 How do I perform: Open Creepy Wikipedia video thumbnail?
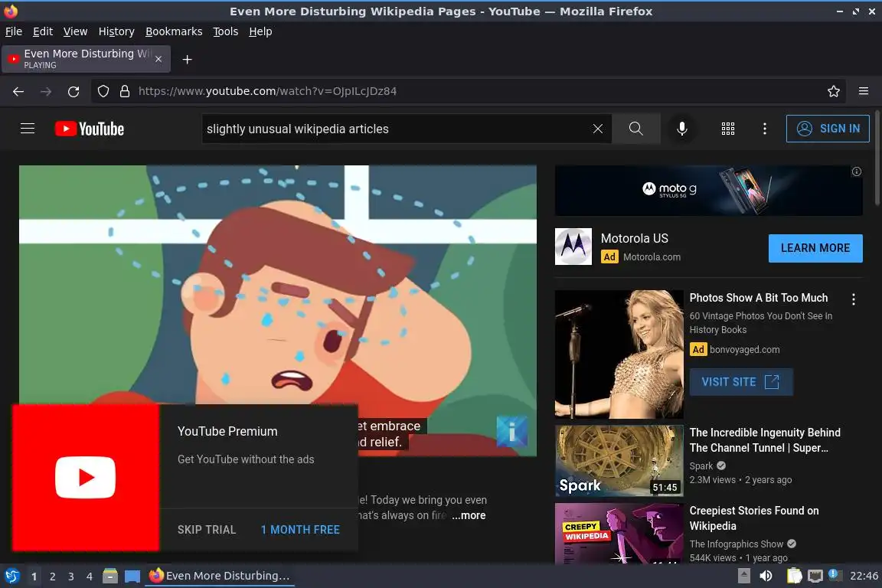(x=619, y=534)
